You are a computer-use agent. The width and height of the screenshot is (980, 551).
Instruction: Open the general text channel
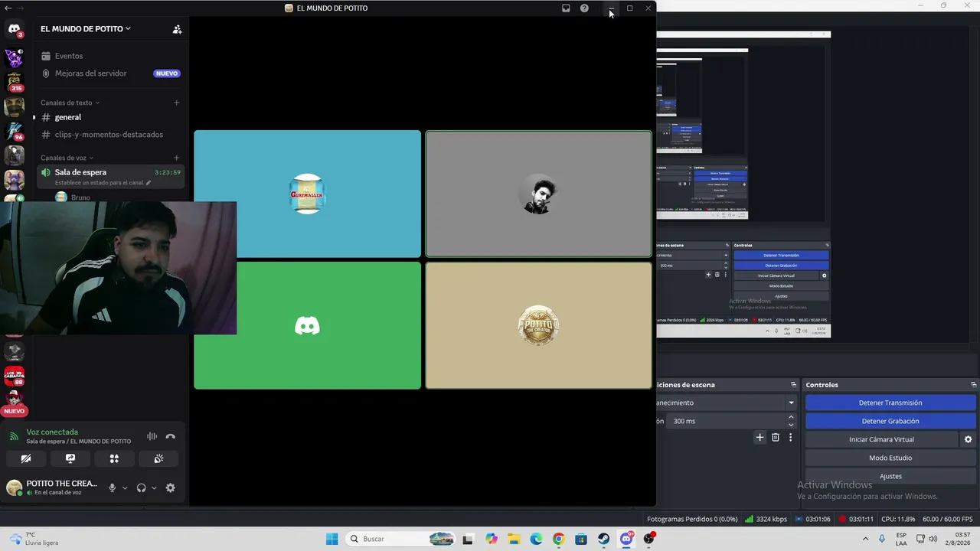111,117
